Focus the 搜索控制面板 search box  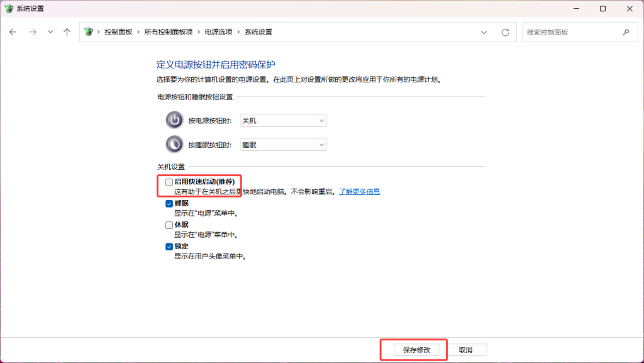(580, 32)
